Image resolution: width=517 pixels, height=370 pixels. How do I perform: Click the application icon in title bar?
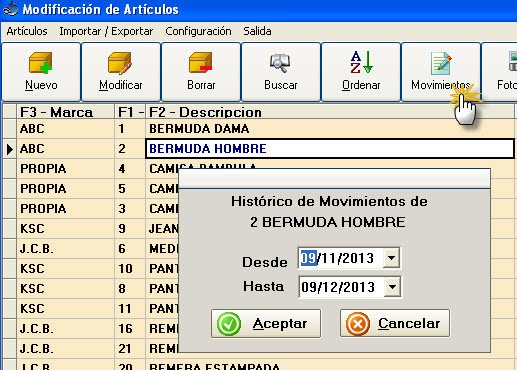[x=11, y=9]
